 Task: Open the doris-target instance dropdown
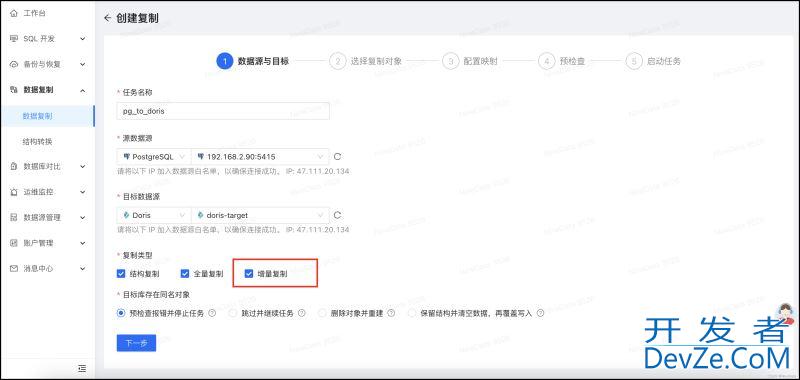click(x=260, y=215)
